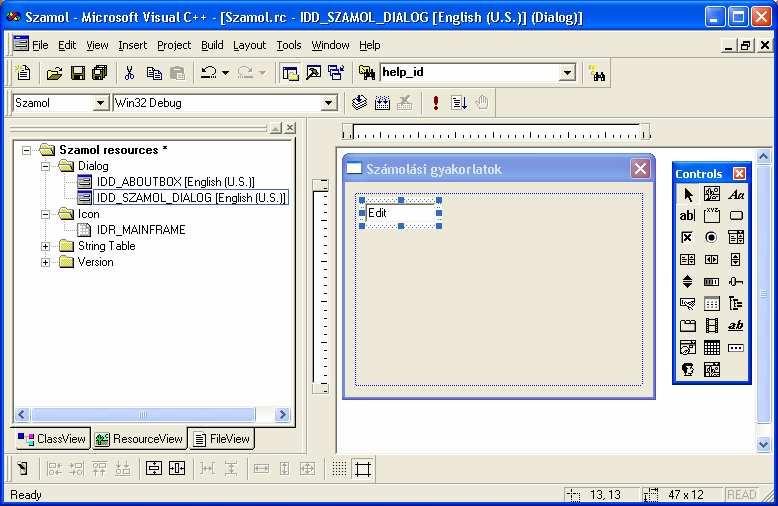778x506 pixels.
Task: Toggle guides button in Dialog toolbar
Action: 363,468
